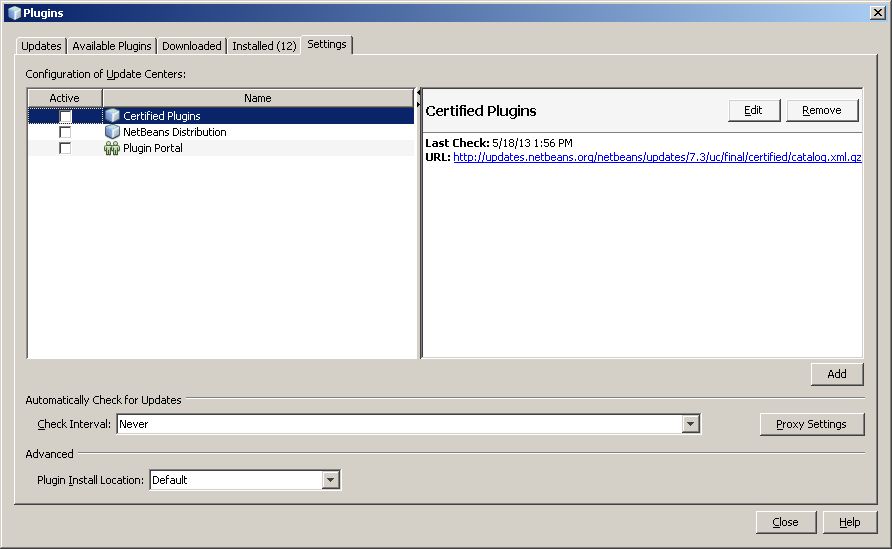Switch to the Available Plugins tab
The image size is (892, 549).
click(x=112, y=46)
